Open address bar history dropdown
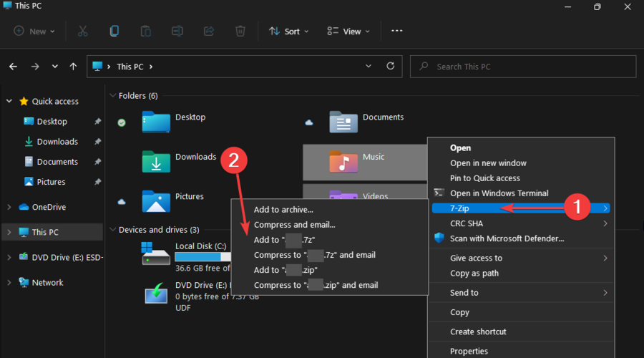This screenshot has height=358, width=644. [369, 66]
